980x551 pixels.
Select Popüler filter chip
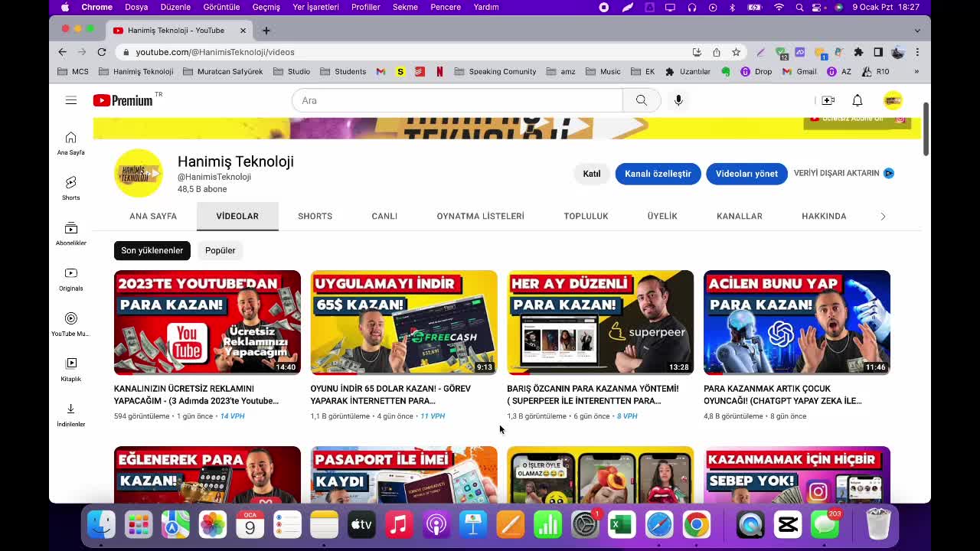[220, 250]
